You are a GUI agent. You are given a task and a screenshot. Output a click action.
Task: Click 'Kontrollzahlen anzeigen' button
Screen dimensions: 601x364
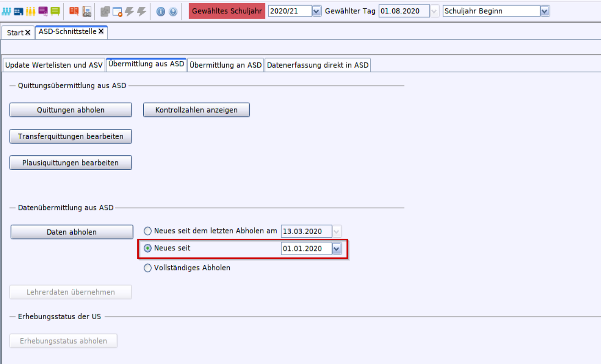196,110
